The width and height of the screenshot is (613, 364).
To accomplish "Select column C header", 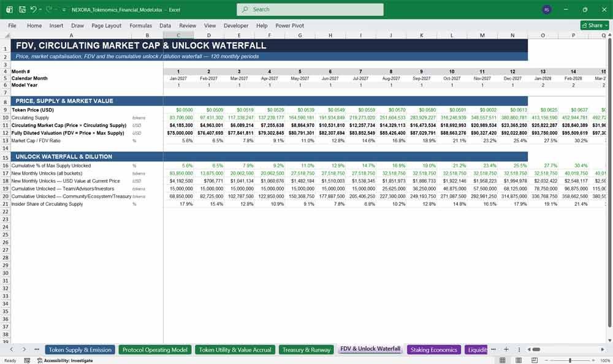I will point(178,35).
